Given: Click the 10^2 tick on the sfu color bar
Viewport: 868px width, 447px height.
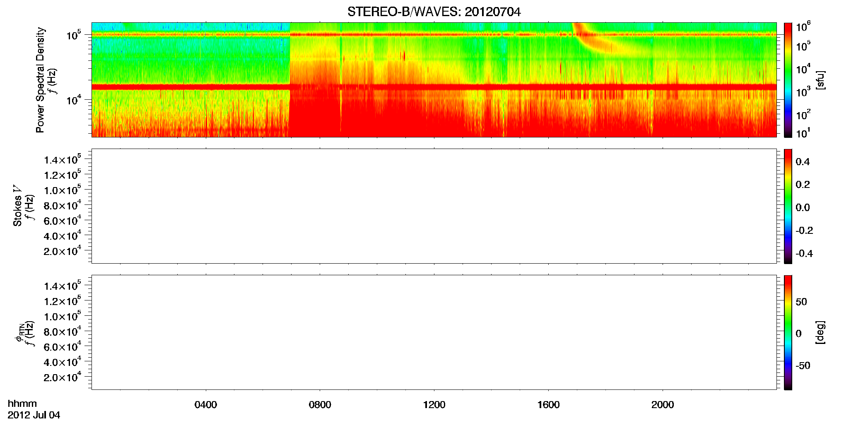Looking at the screenshot, I should click(x=803, y=114).
